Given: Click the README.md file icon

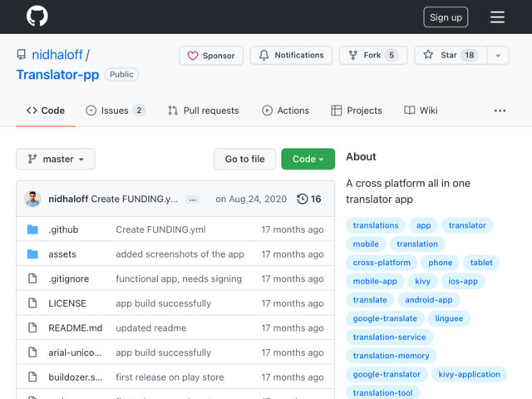Looking at the screenshot, I should [32, 328].
